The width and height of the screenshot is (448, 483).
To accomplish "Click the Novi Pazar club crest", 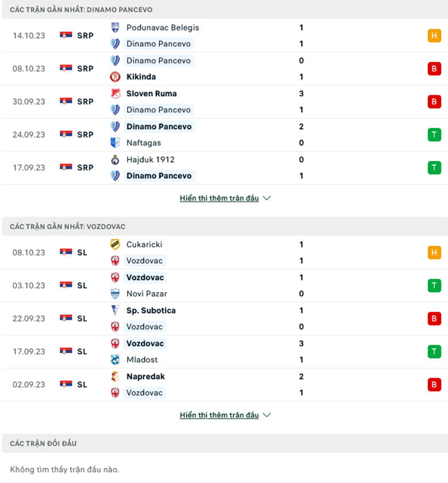I will pyautogui.click(x=115, y=294).
